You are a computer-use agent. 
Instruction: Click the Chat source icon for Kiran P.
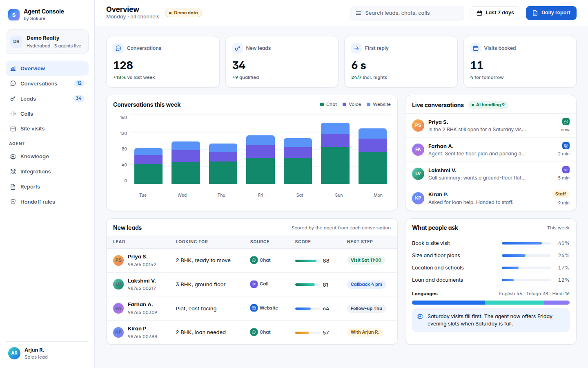pyautogui.click(x=254, y=332)
